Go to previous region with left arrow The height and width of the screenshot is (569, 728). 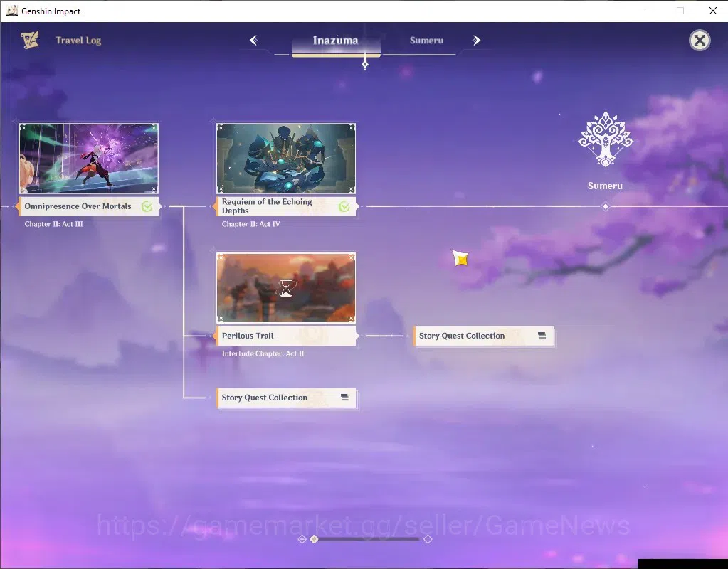click(x=253, y=41)
